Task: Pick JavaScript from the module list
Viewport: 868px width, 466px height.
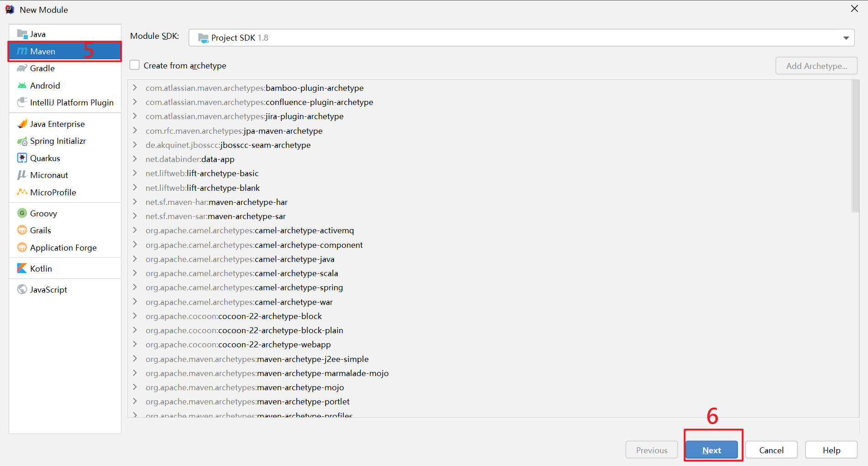Action: 65,289
